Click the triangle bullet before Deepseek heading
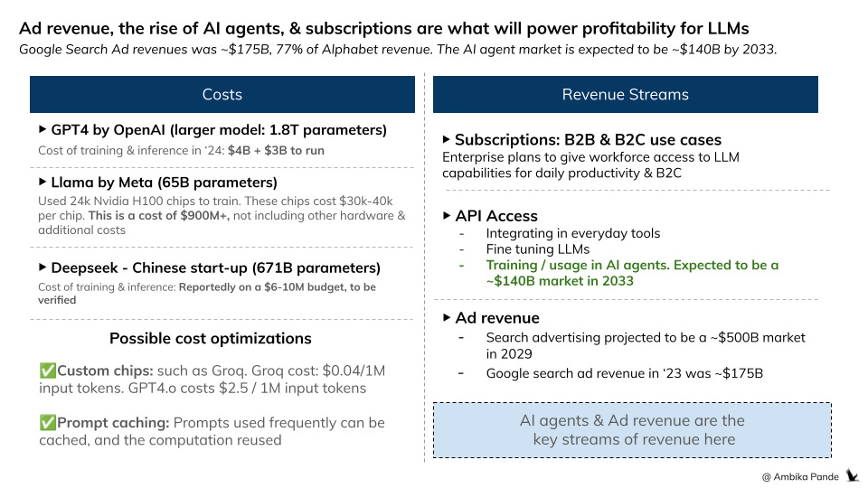This screenshot has width=868, height=488. 42,267
